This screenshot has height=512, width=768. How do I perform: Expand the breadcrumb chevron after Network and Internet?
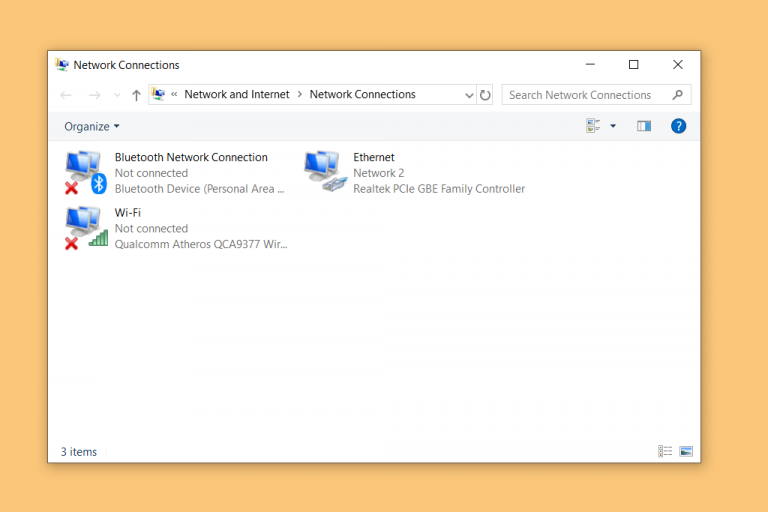[300, 94]
